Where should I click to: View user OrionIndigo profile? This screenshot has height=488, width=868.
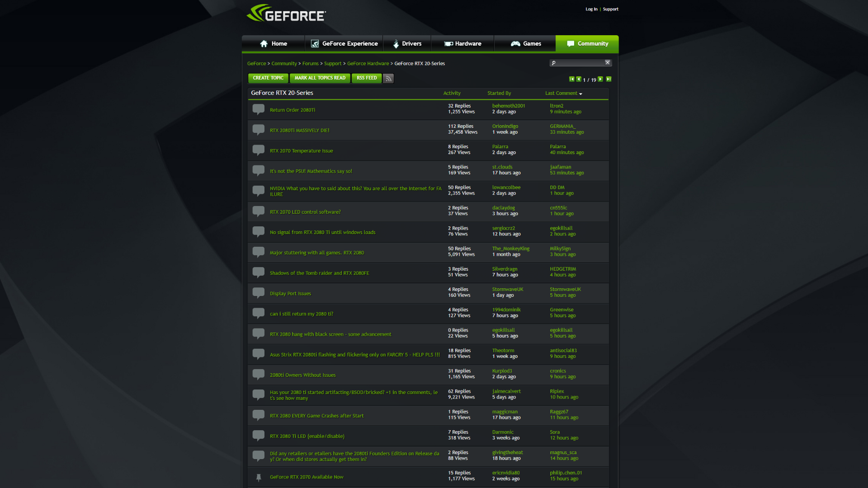tap(505, 126)
